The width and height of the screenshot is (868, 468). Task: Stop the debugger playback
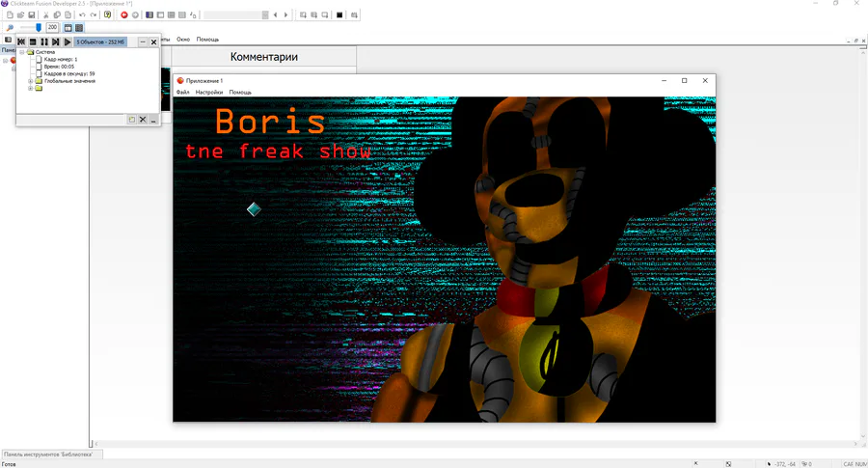[33, 42]
